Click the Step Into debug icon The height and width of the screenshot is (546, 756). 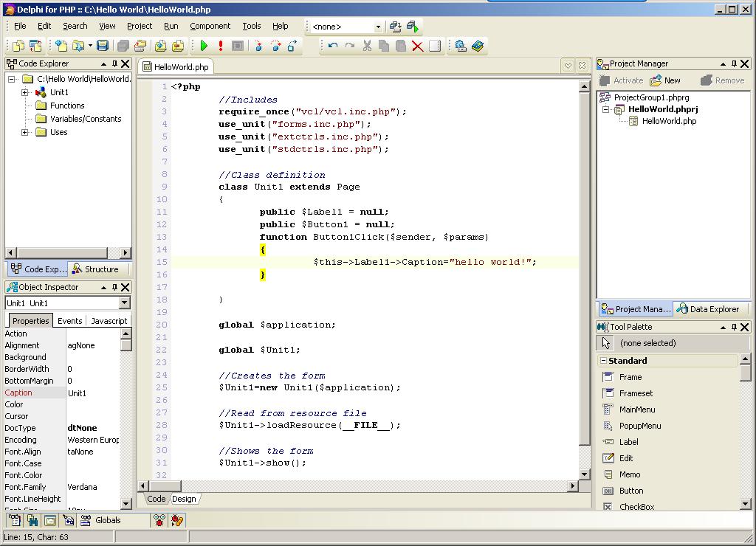click(x=259, y=46)
